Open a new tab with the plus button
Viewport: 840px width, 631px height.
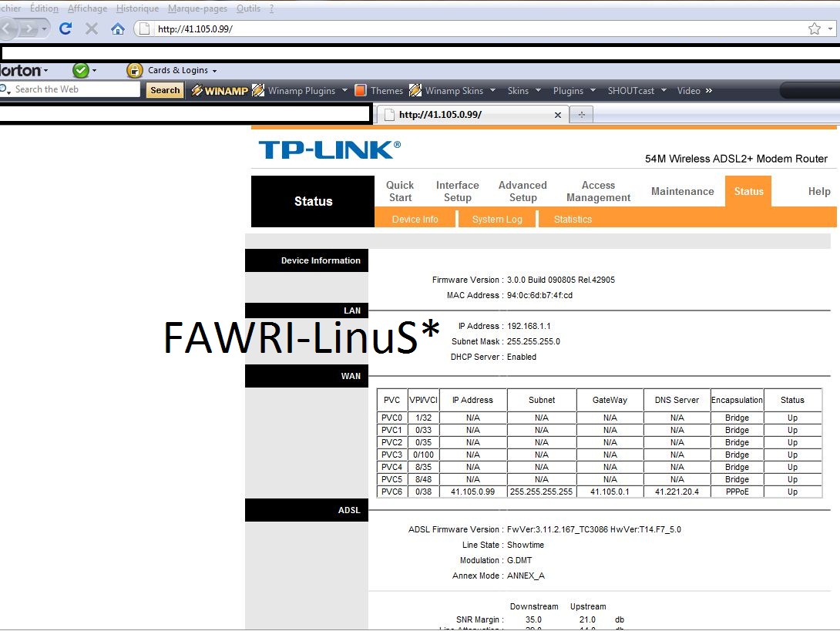coord(581,115)
